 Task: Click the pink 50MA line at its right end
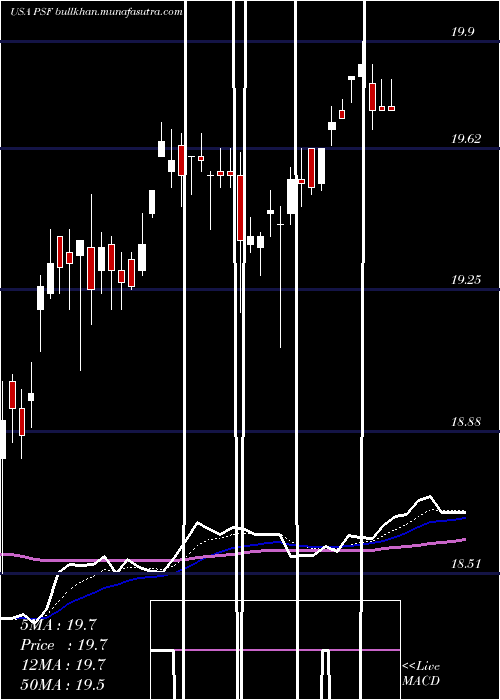coord(464,539)
